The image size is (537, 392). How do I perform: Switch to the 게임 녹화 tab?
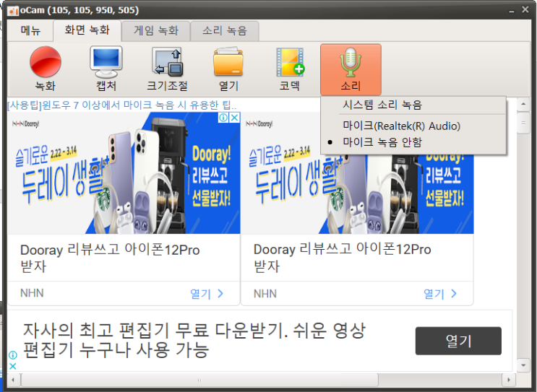pyautogui.click(x=156, y=31)
